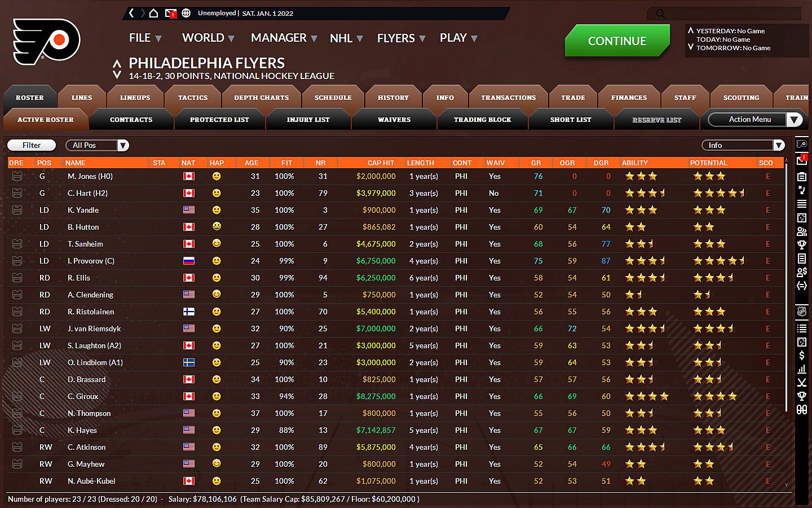Open the Injury List sub-tab
Image resolution: width=812 pixels, height=508 pixels.
coord(308,120)
